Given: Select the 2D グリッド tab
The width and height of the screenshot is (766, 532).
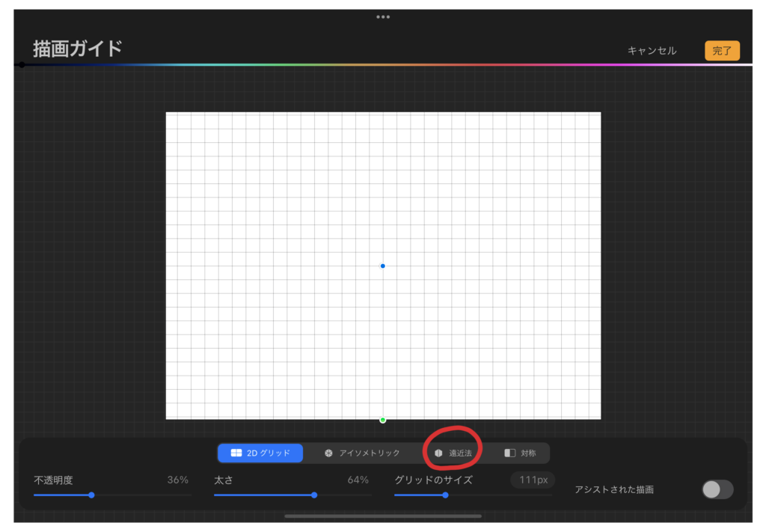Looking at the screenshot, I should click(x=260, y=453).
